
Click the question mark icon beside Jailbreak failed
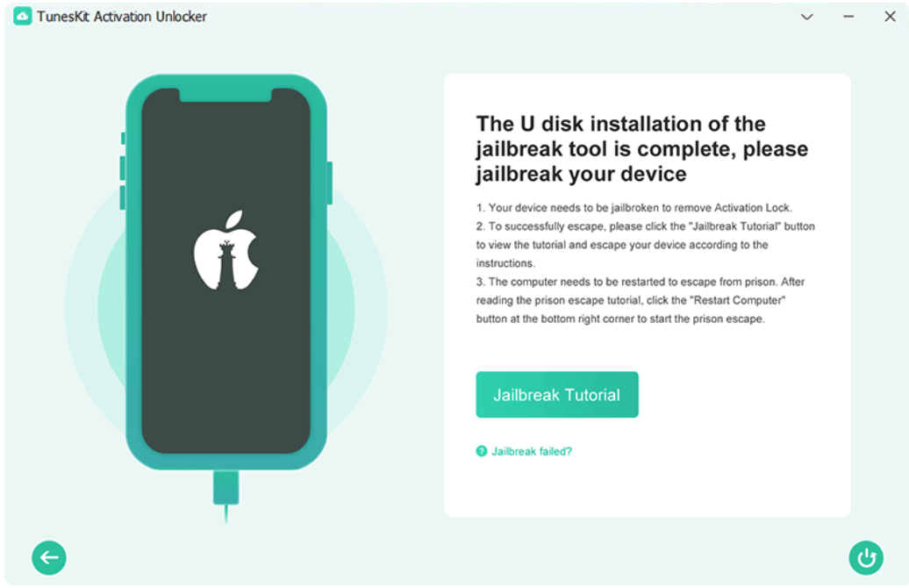pyautogui.click(x=481, y=451)
